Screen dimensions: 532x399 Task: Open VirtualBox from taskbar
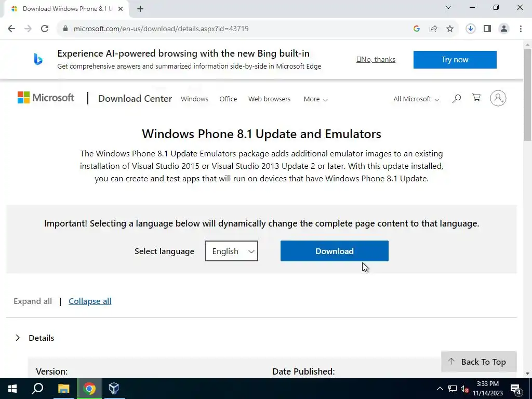[114, 389]
